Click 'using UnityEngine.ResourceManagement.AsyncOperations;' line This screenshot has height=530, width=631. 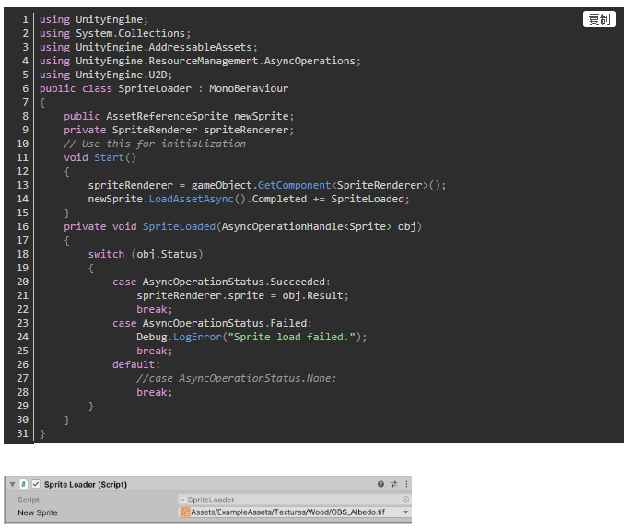click(x=200, y=61)
